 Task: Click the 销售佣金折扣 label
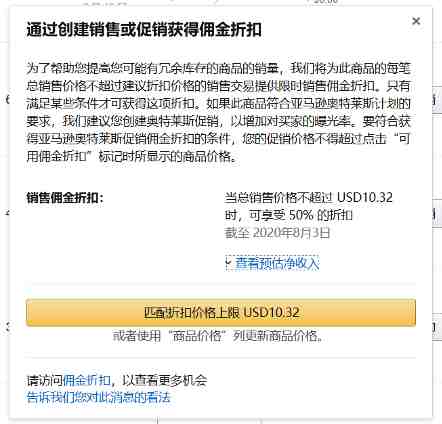pos(65,198)
